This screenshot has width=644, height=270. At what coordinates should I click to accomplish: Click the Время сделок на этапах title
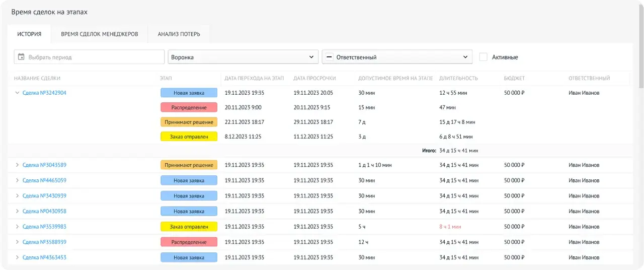pyautogui.click(x=49, y=12)
